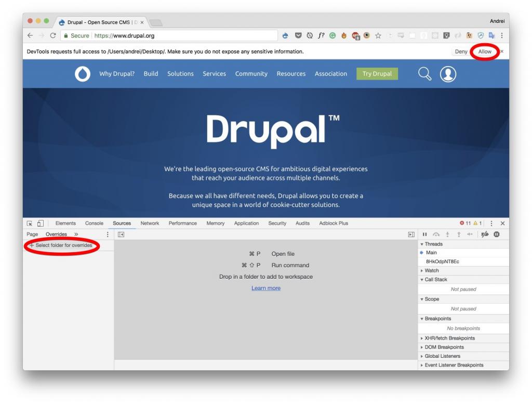Open the site search magnifier icon
The width and height of the screenshot is (532, 403).
(x=424, y=74)
